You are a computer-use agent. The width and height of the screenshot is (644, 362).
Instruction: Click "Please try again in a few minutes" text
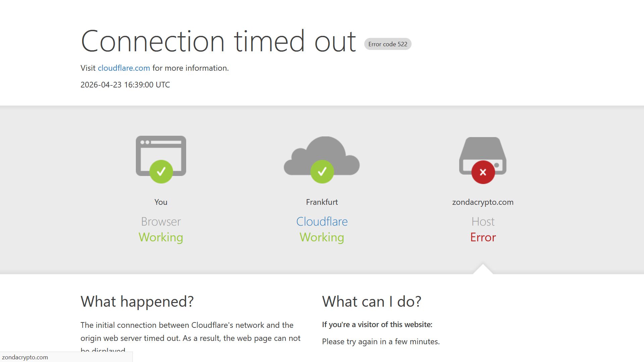(x=381, y=342)
